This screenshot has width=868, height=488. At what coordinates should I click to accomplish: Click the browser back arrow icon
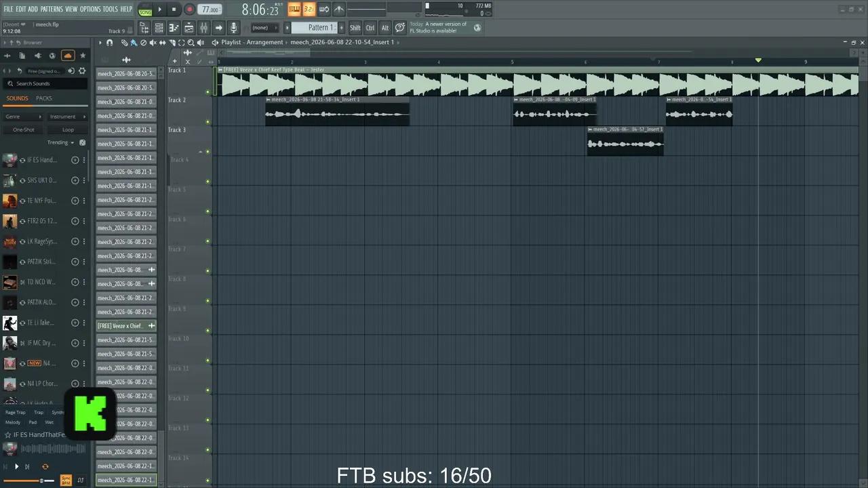click(x=19, y=70)
